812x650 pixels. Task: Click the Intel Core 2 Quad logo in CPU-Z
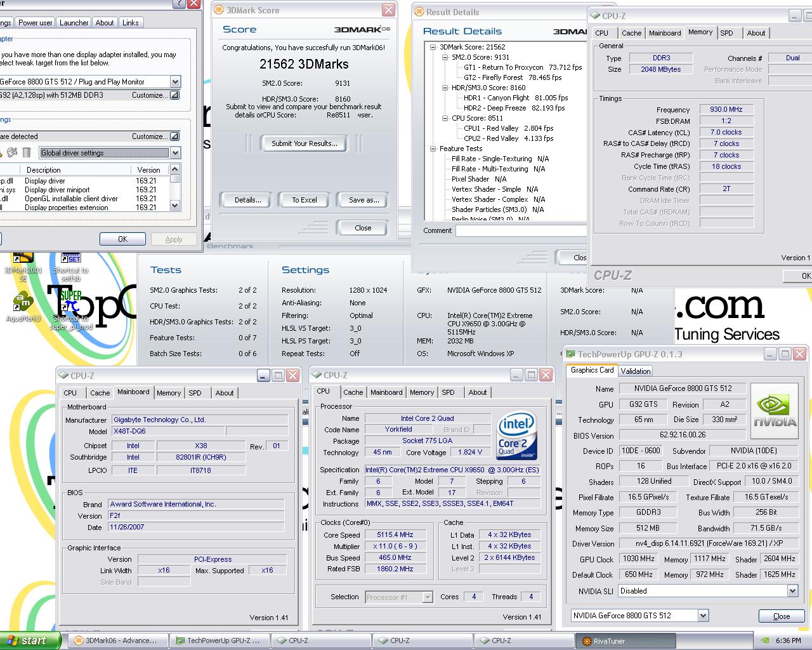pos(517,435)
